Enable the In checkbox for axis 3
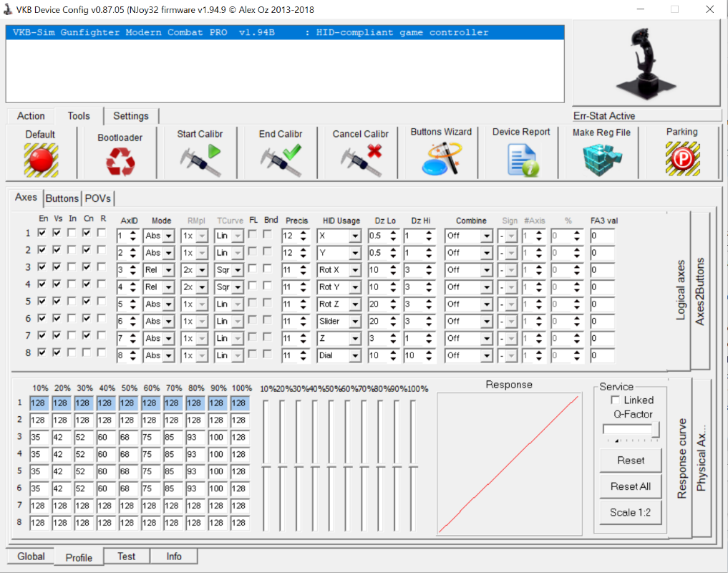This screenshot has height=573, width=728. tap(72, 267)
